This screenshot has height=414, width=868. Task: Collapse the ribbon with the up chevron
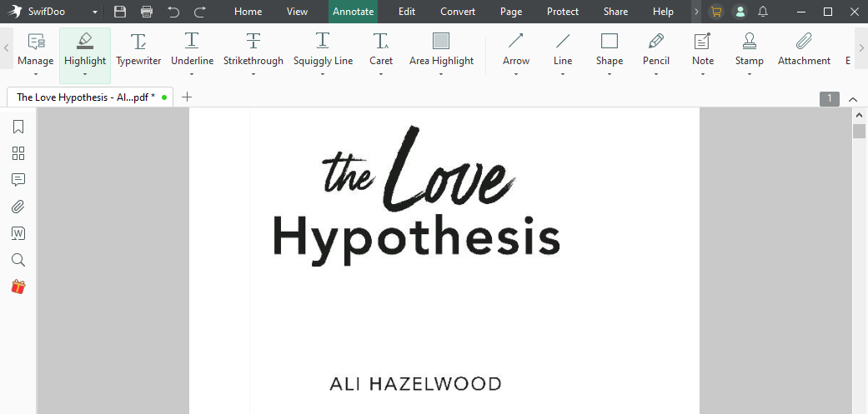(853, 99)
